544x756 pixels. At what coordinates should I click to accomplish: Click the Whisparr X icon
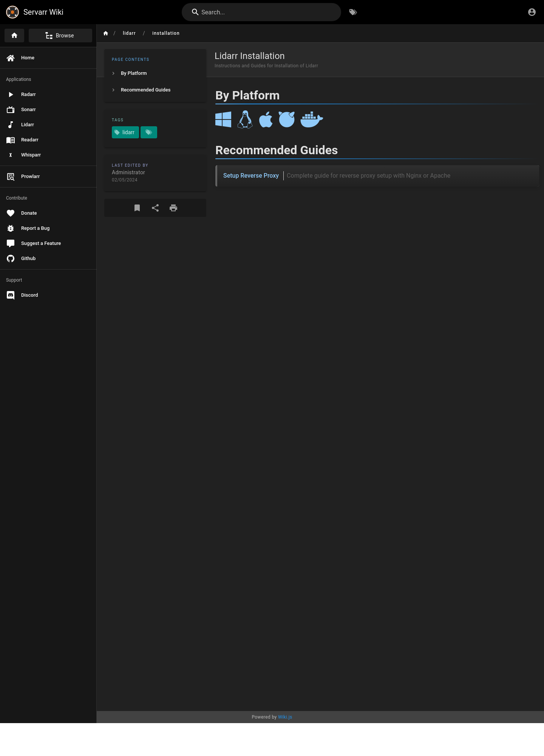pyautogui.click(x=11, y=155)
